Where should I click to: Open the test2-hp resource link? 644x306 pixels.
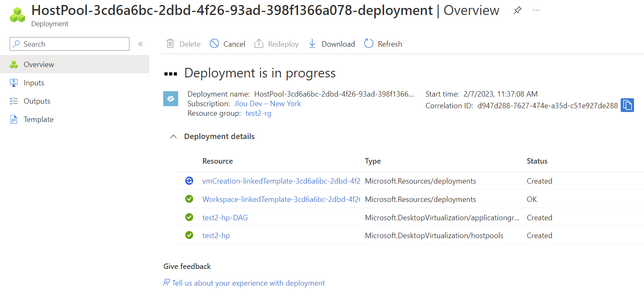coord(216,236)
